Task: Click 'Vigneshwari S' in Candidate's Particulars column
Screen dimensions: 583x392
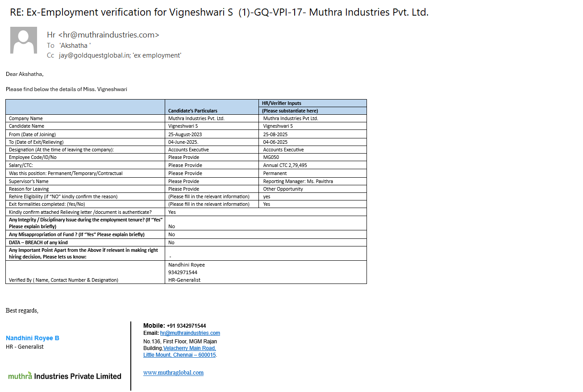Action: pyautogui.click(x=183, y=126)
